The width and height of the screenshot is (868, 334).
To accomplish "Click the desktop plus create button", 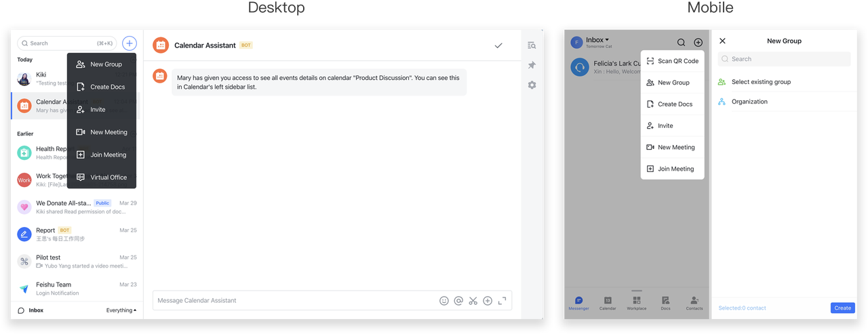I will coord(129,43).
